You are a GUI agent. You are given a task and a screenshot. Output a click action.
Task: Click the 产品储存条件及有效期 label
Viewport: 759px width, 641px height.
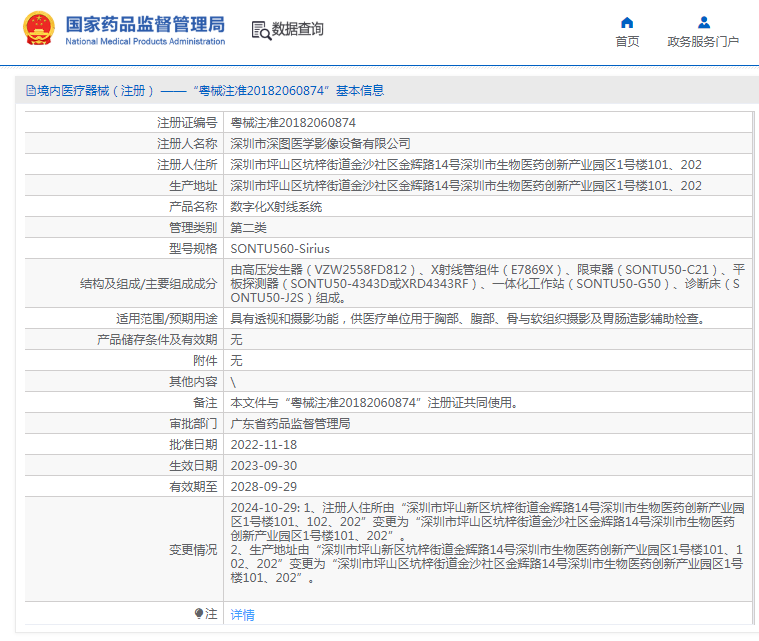[x=157, y=340]
